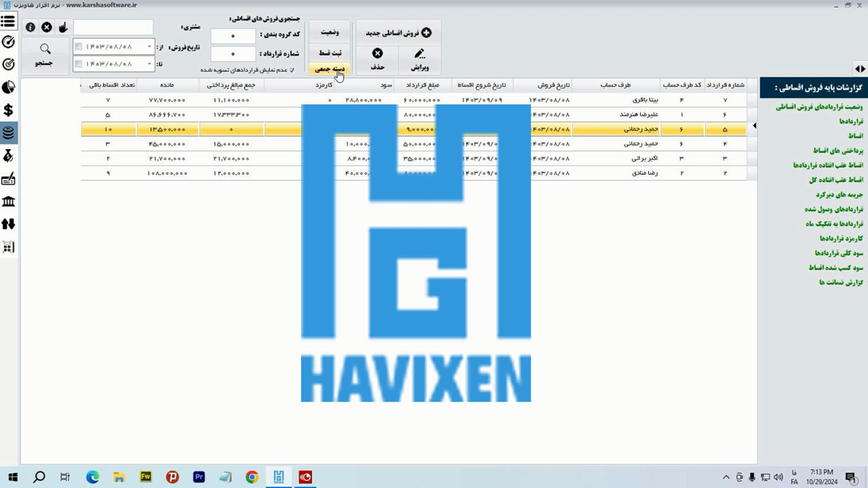Select the row for اکبر براتی
868x488 pixels.
click(x=414, y=159)
